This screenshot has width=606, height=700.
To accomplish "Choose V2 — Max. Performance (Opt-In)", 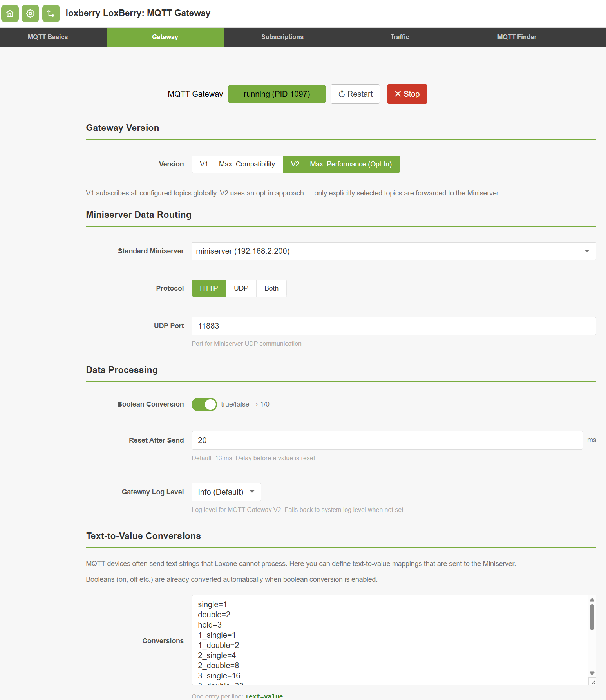I will (x=341, y=164).
